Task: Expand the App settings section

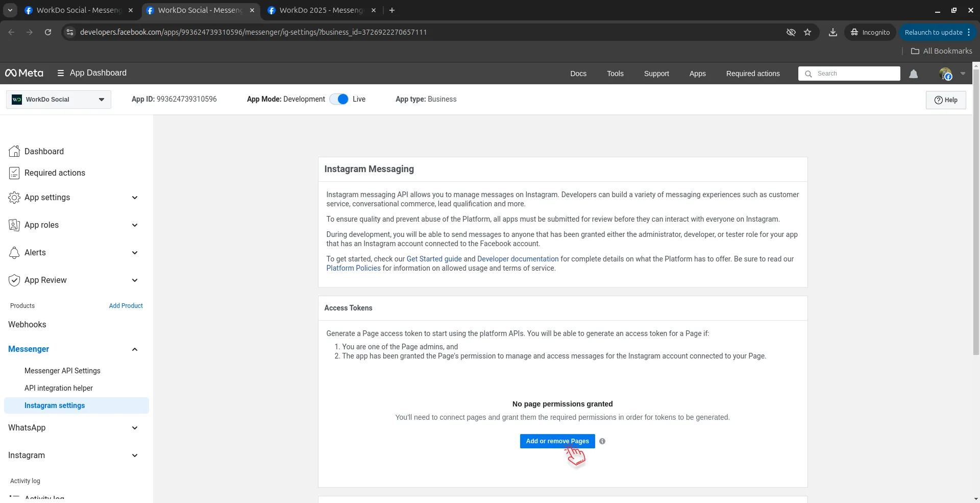Action: click(x=135, y=198)
